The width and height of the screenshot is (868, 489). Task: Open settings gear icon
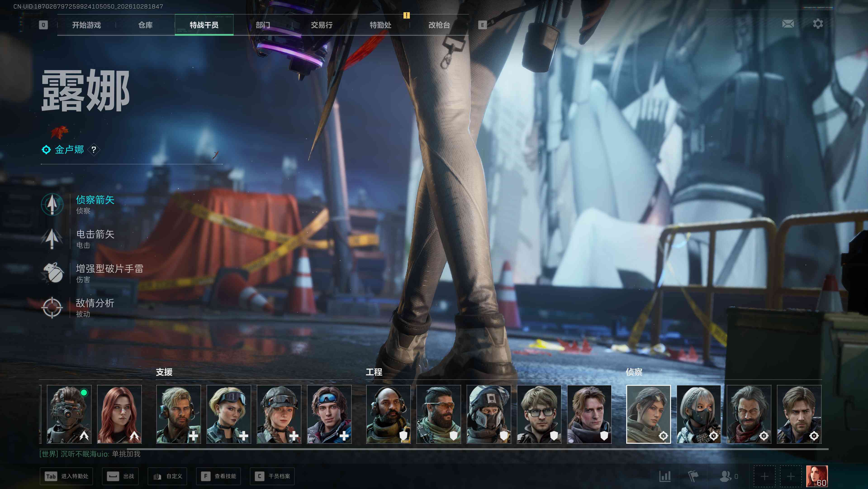tap(818, 24)
